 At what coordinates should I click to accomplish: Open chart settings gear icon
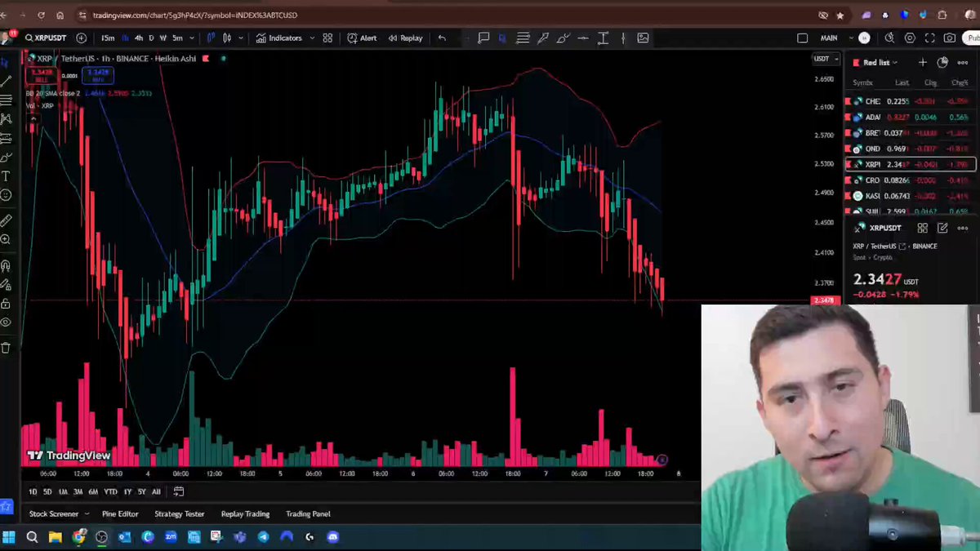coord(910,38)
